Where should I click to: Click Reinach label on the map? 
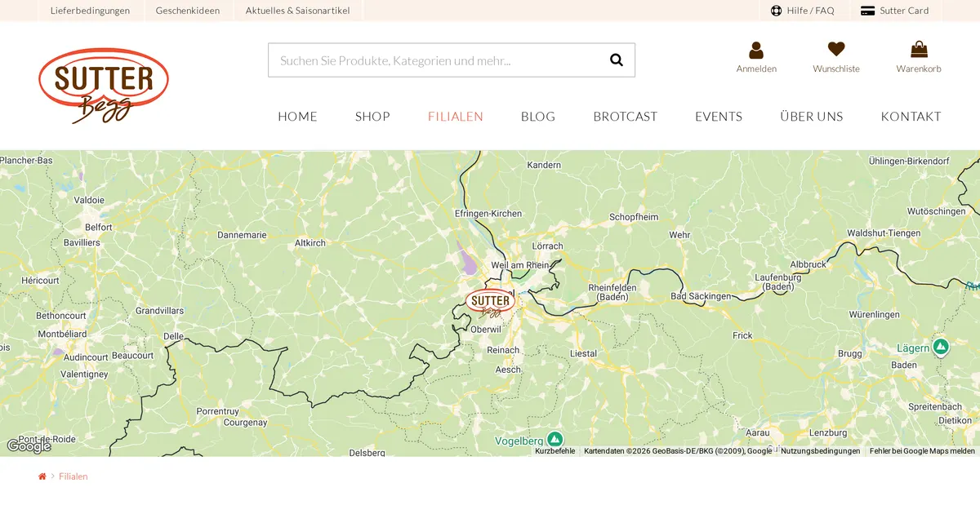503,350
